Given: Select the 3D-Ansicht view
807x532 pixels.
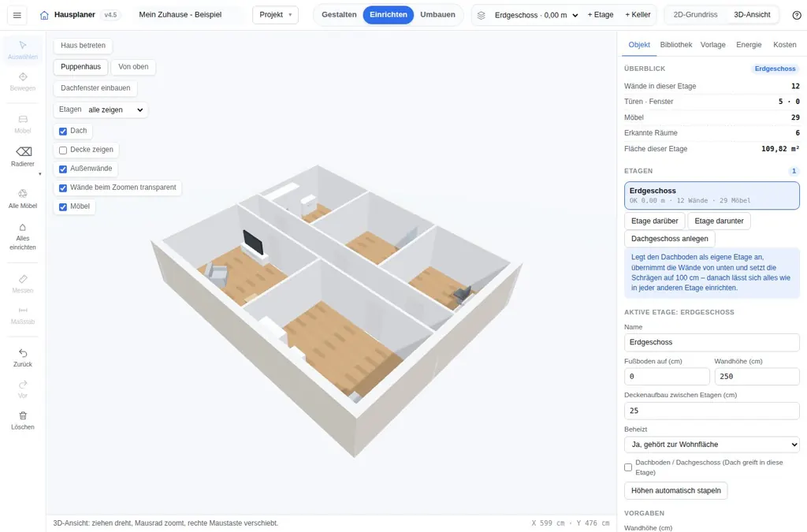Looking at the screenshot, I should click(x=752, y=15).
